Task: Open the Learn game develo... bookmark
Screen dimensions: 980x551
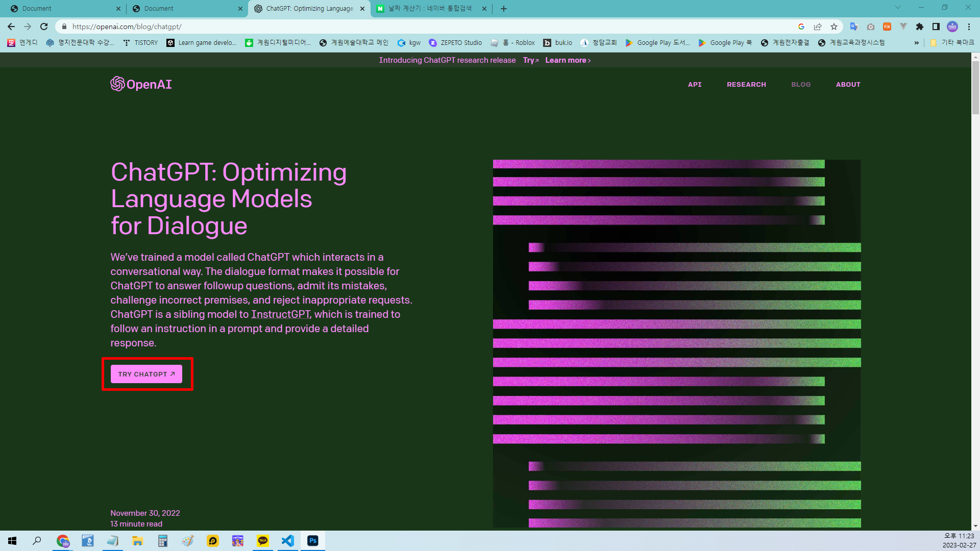Action: (x=202, y=43)
